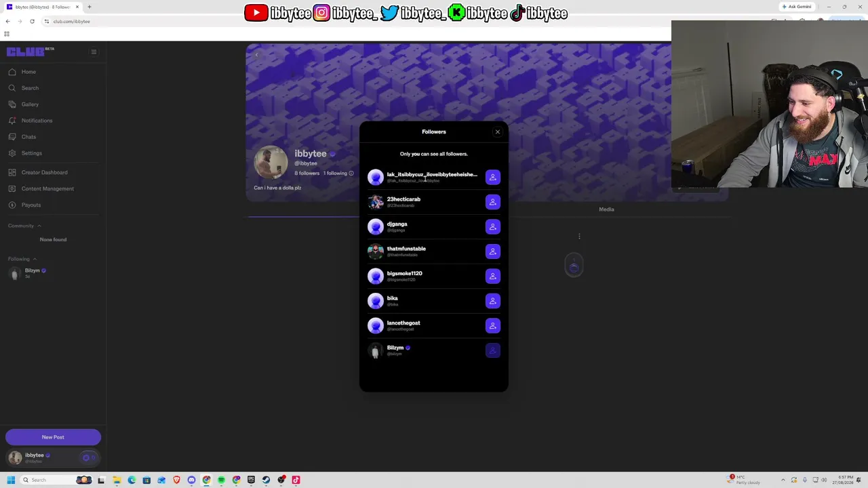This screenshot has width=868, height=488.
Task: Follow back bigsmoke1120
Action: click(x=493, y=277)
